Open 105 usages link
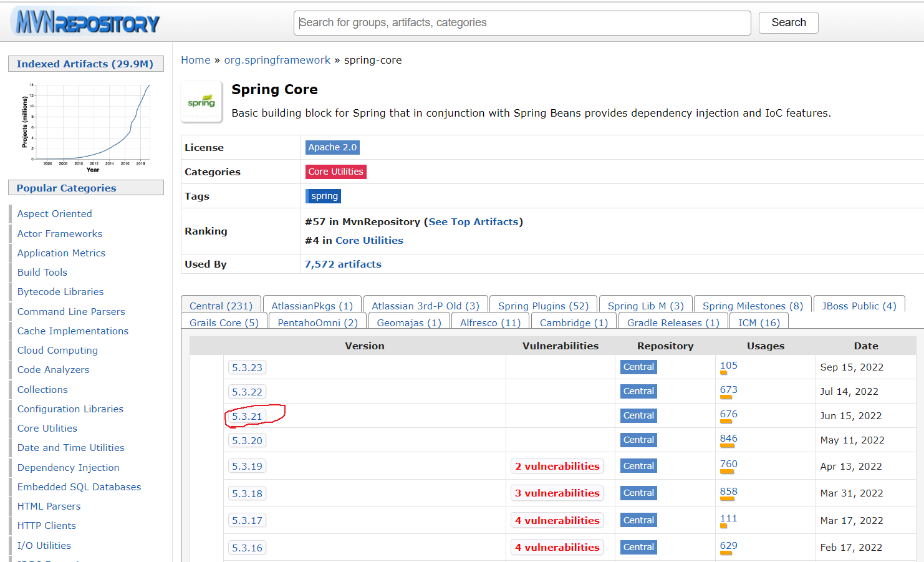This screenshot has width=924, height=562. [x=728, y=366]
